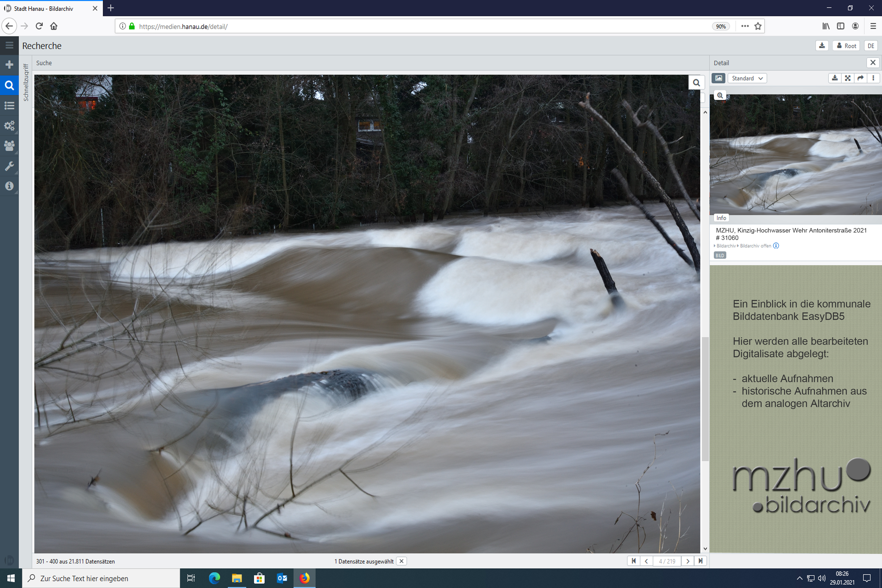Toggle the hamburger sidebar menu
The height and width of the screenshot is (588, 882).
point(9,45)
